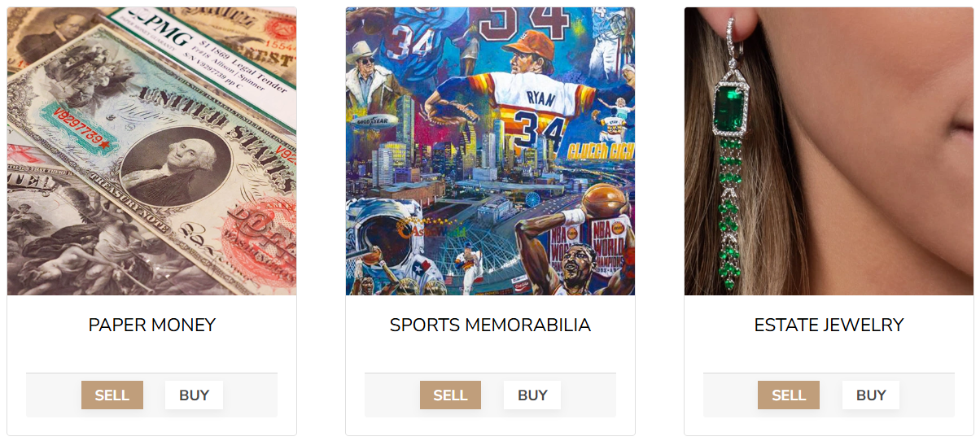Open the ESTATE JEWELRY category title
This screenshot has height=441, width=980.
coord(829,325)
